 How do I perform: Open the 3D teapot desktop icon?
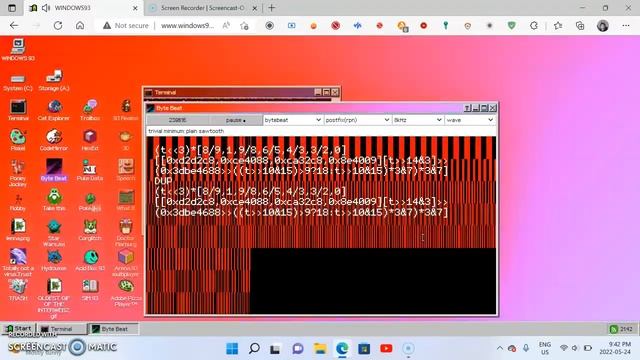coord(126,140)
